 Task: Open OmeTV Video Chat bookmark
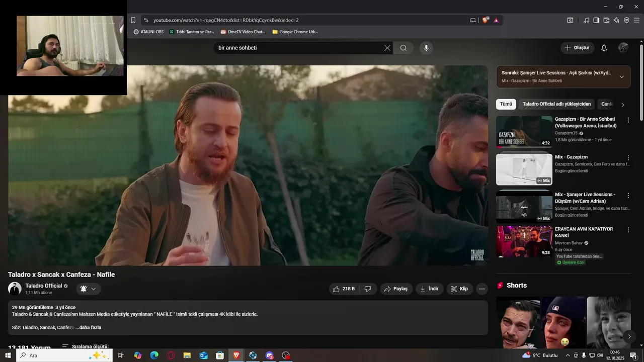[243, 32]
